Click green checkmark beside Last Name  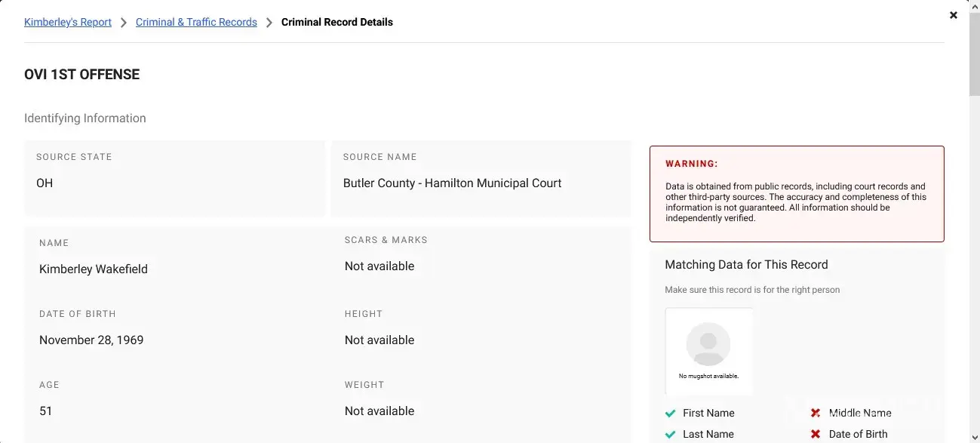(670, 435)
